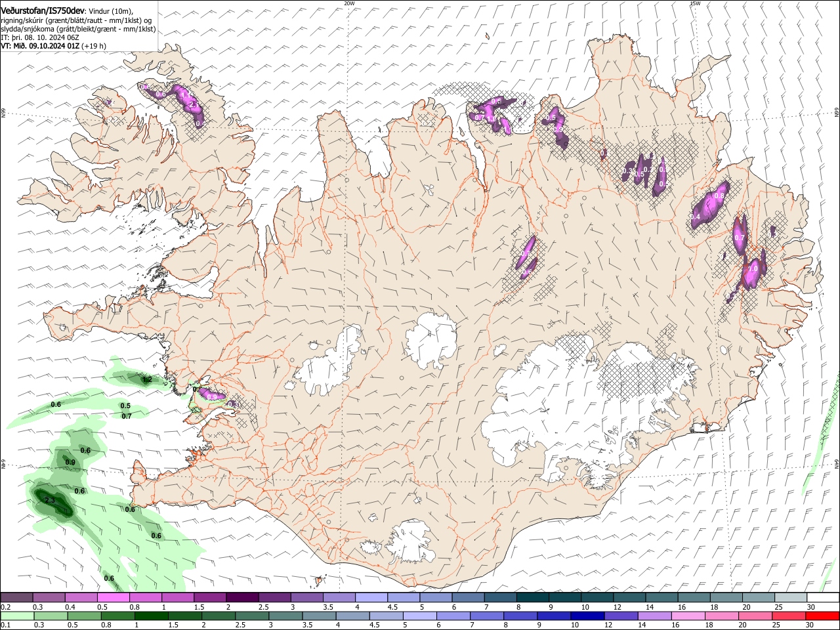This screenshot has height=630, width=840.
Task: Click the white 30 mm swatch in upper legend
Action: [823, 598]
